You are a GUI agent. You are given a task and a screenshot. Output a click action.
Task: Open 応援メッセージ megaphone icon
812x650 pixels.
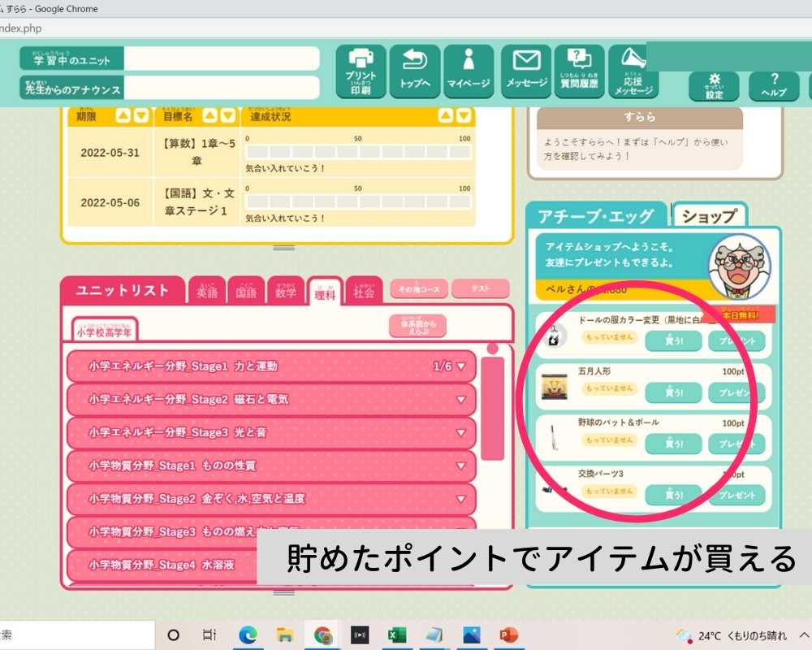(633, 71)
